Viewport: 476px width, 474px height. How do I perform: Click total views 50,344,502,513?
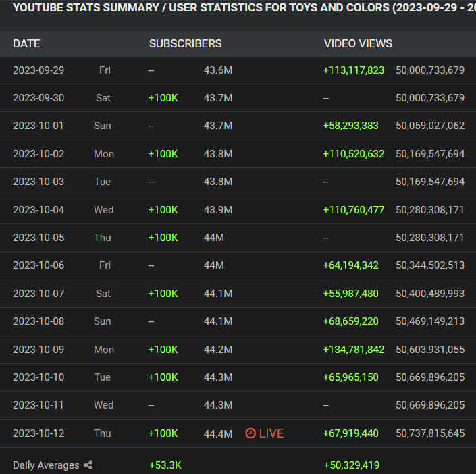(x=430, y=265)
